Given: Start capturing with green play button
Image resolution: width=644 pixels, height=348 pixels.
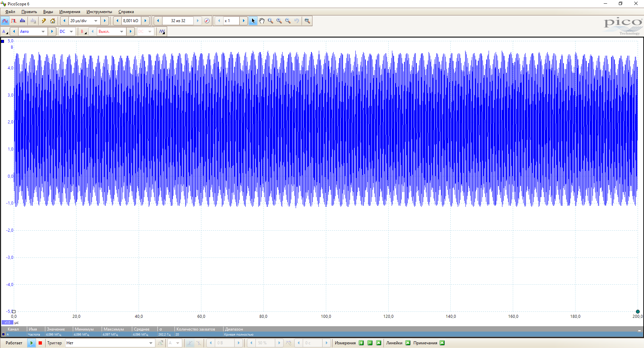Looking at the screenshot, I should pyautogui.click(x=31, y=343).
